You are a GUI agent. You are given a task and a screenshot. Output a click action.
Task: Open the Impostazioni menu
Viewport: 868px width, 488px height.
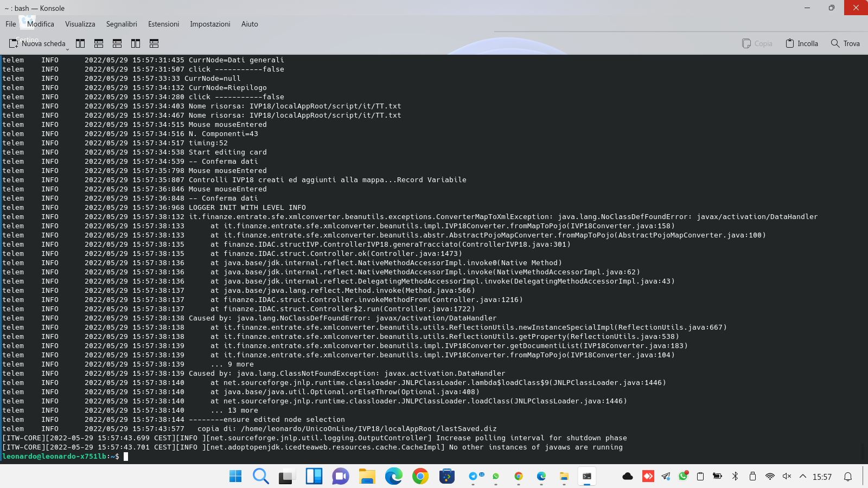(210, 24)
